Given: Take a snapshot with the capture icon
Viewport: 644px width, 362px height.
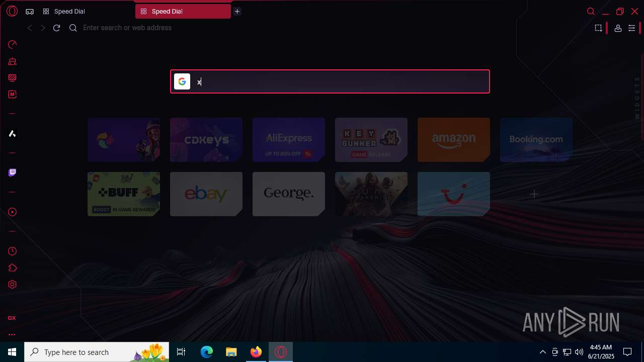Looking at the screenshot, I should 598,28.
